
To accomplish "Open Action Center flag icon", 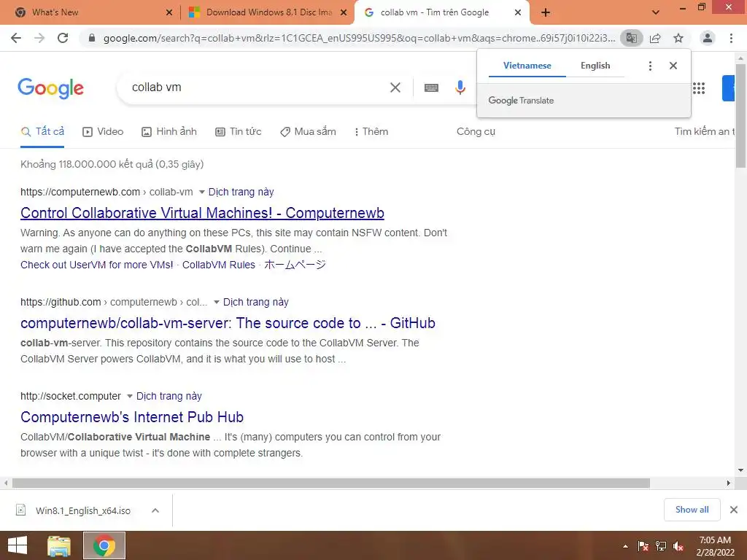I will click(643, 546).
